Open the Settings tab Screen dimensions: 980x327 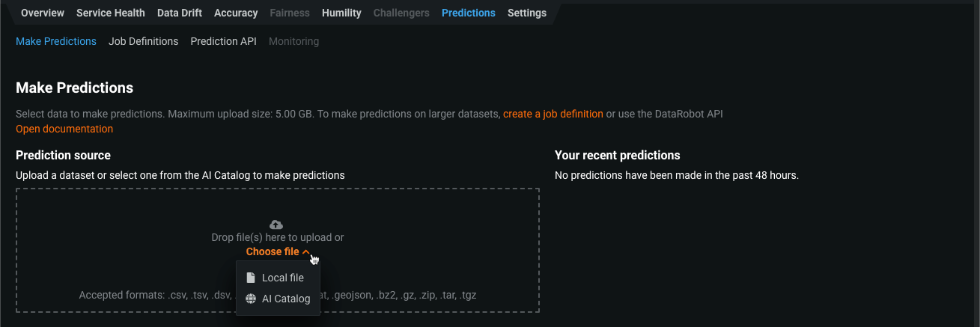tap(527, 13)
